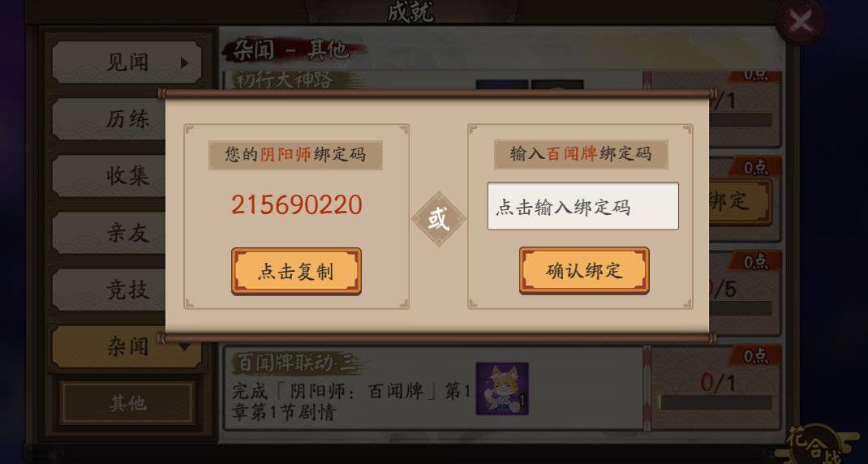Confirm binding with 确认绑定 button
The image size is (868, 464).
(584, 270)
